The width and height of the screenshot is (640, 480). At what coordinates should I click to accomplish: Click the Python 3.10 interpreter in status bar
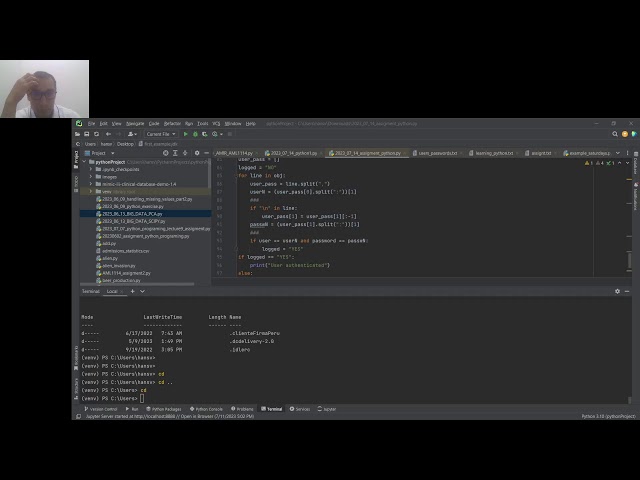608,416
